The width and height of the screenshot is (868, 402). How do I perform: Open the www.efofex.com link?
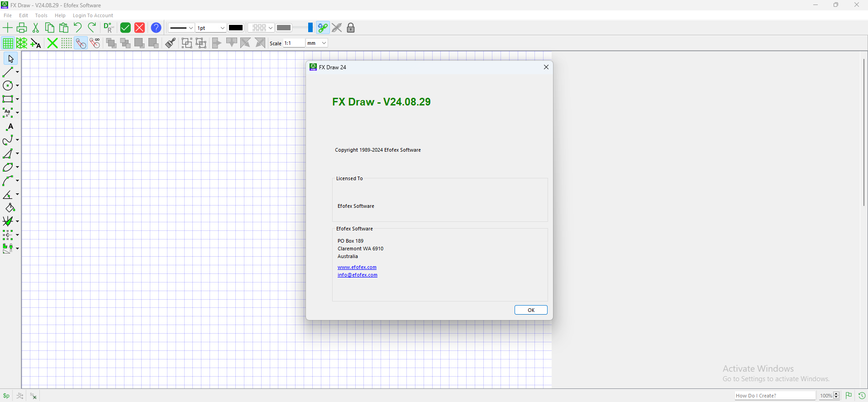[x=357, y=267]
